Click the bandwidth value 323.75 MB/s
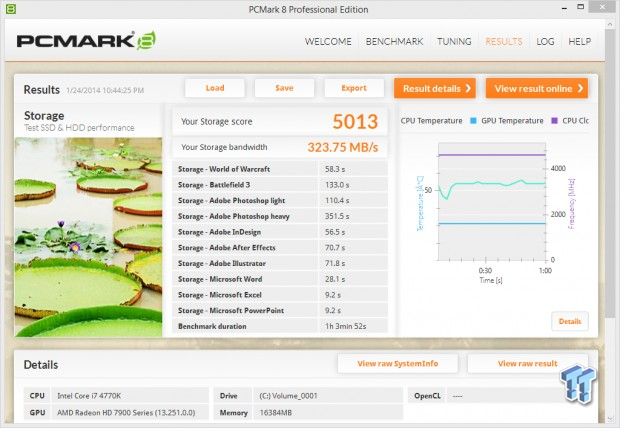The image size is (620, 428). pyautogui.click(x=343, y=147)
